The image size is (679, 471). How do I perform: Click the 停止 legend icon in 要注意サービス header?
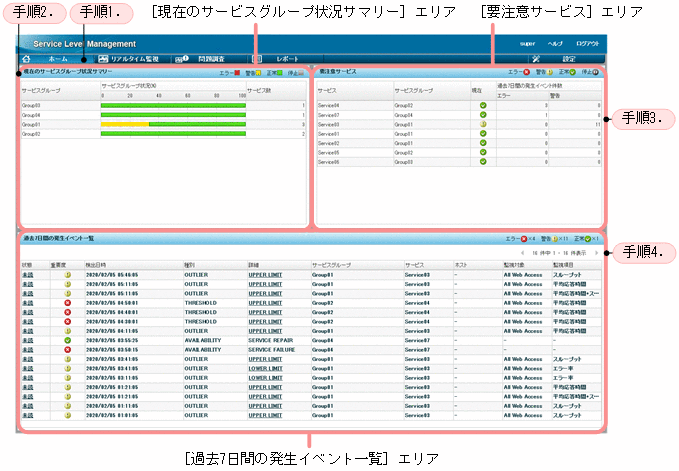click(596, 72)
